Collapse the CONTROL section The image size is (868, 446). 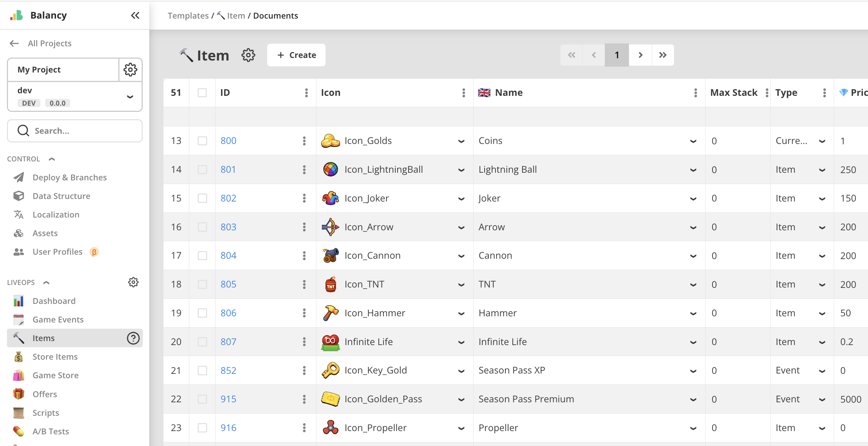click(52, 159)
